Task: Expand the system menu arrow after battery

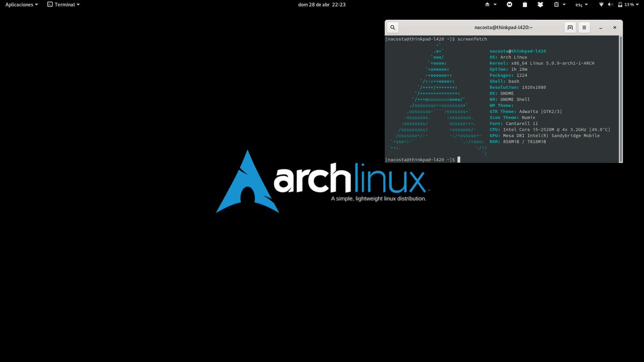Action: (x=638, y=4)
